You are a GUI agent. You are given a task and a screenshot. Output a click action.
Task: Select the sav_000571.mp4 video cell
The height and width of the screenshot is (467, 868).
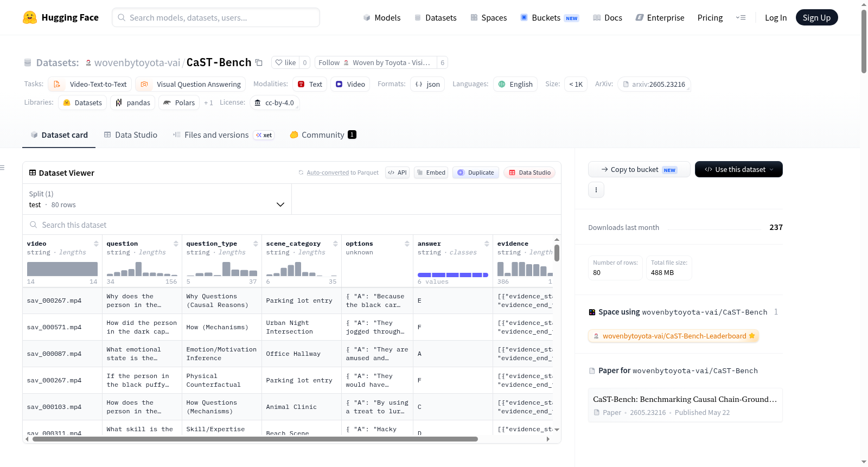click(x=62, y=327)
